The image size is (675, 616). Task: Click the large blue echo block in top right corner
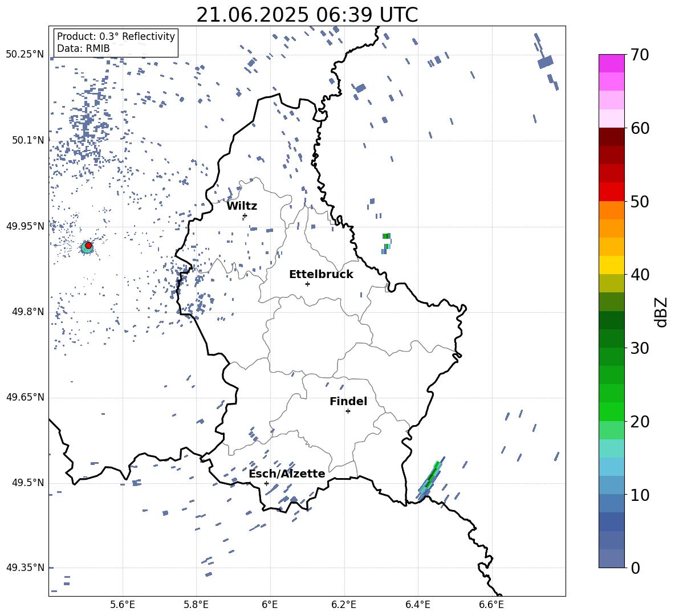point(546,62)
